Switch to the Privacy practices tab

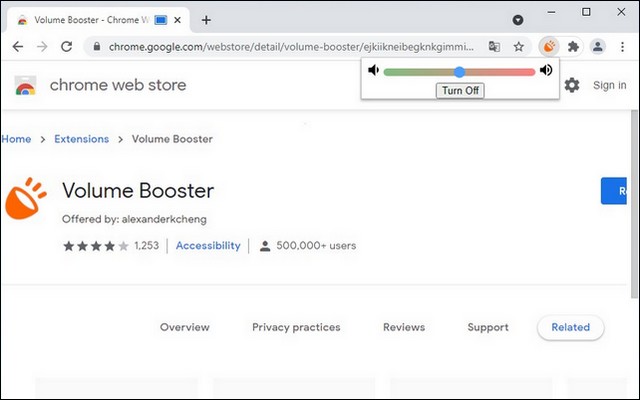point(296,327)
